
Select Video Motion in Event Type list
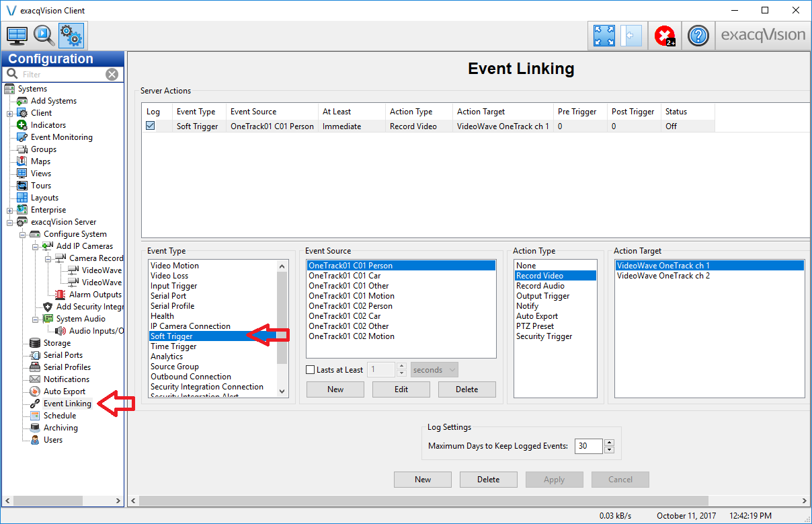[175, 266]
